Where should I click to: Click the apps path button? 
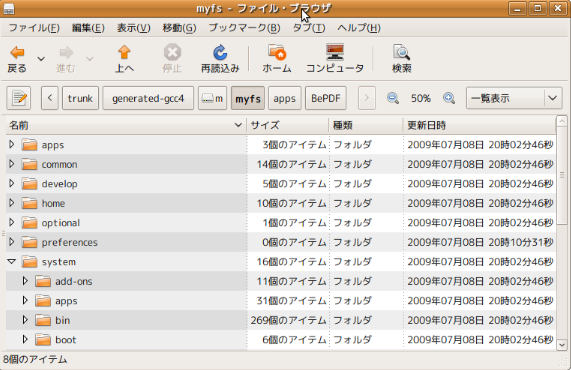coord(284,98)
